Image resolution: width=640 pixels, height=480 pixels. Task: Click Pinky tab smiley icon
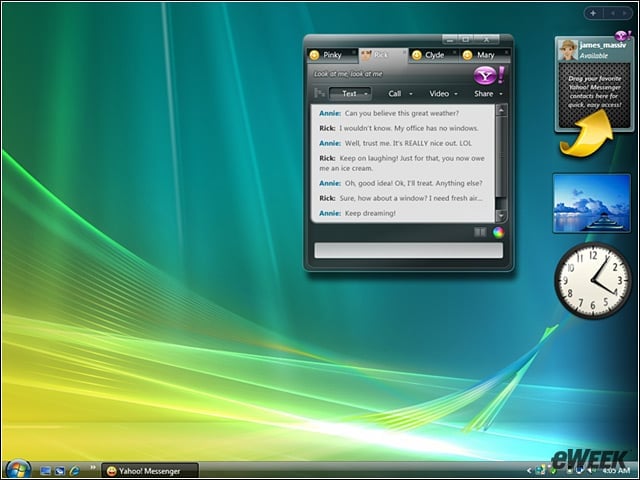click(x=314, y=55)
